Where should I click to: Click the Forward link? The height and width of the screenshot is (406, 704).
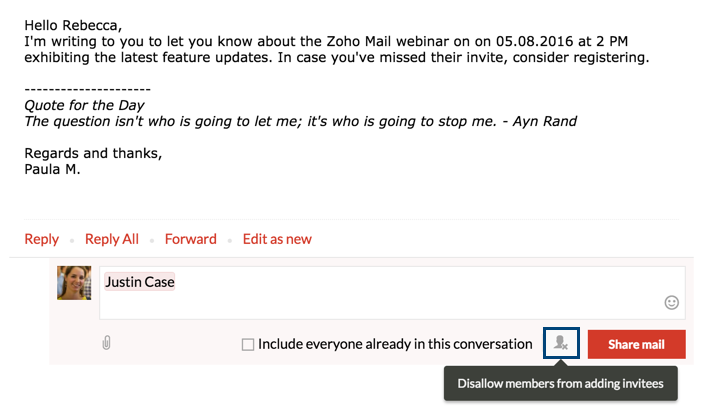coord(190,239)
